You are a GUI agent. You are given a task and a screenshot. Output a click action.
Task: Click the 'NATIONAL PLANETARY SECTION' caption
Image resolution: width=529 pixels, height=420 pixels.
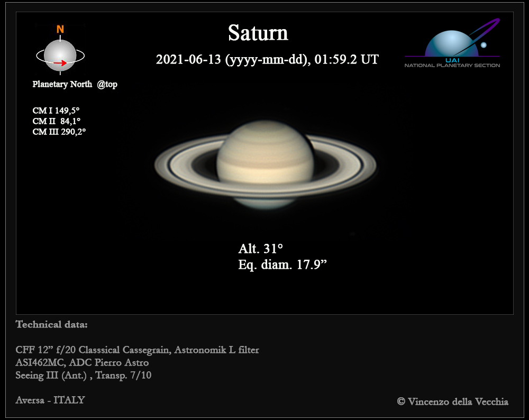tap(452, 66)
